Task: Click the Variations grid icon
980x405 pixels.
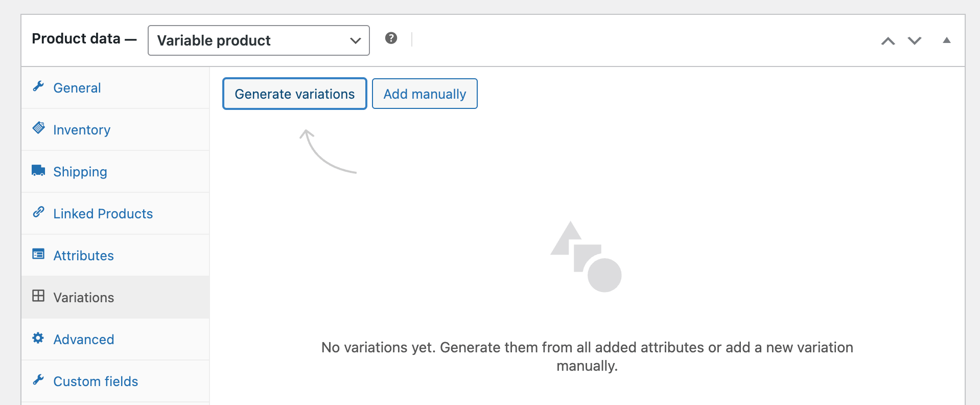Action: (38, 296)
